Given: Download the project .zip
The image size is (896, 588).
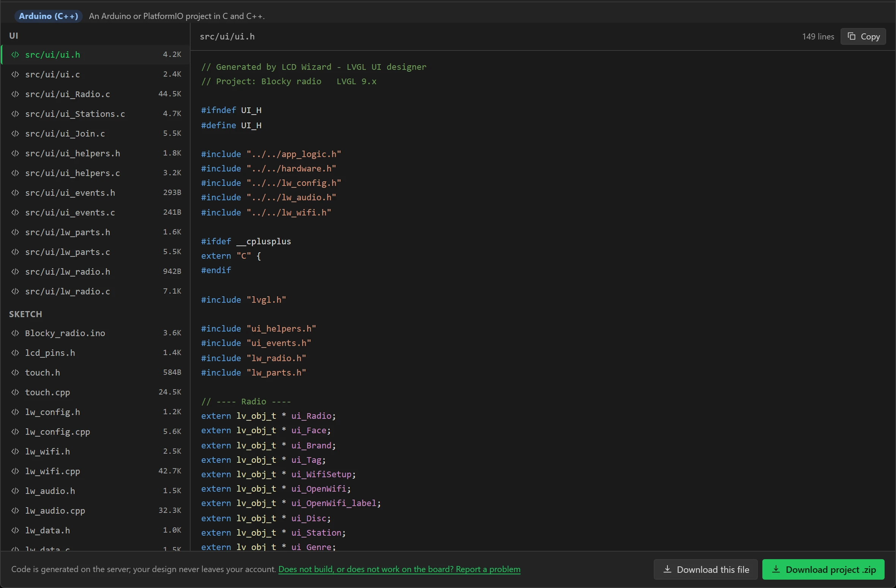Looking at the screenshot, I should [823, 569].
